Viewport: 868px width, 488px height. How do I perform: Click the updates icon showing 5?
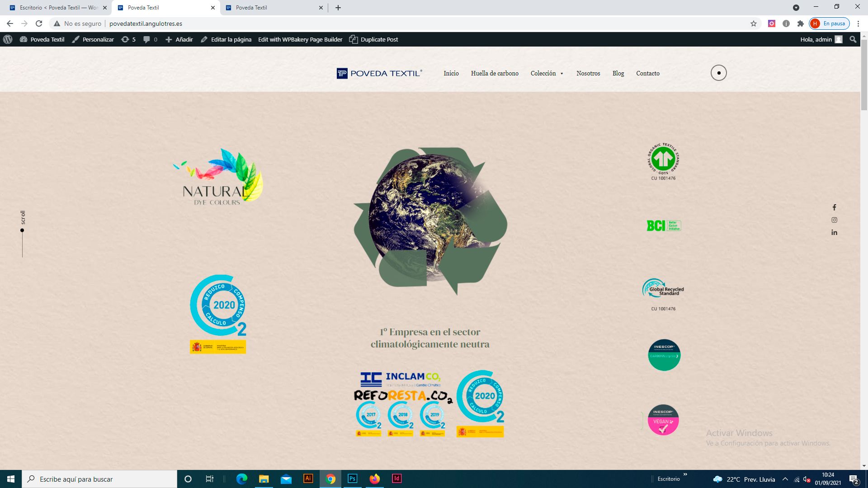[x=128, y=39]
